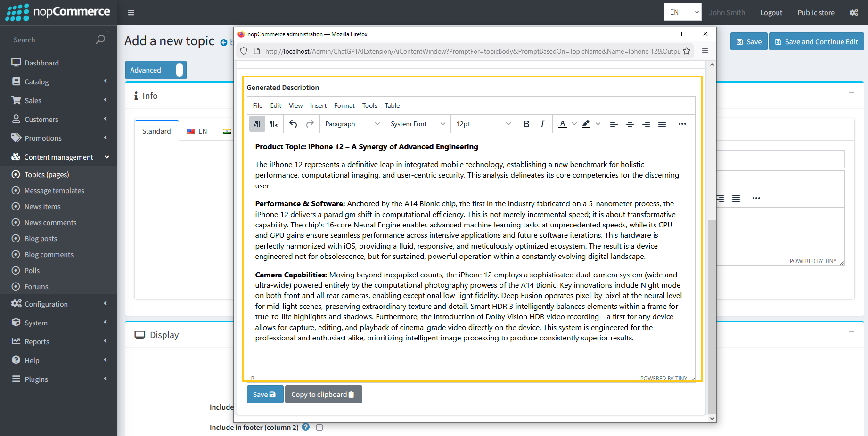Align the paragraph to the right
The image size is (868, 436).
pos(646,124)
